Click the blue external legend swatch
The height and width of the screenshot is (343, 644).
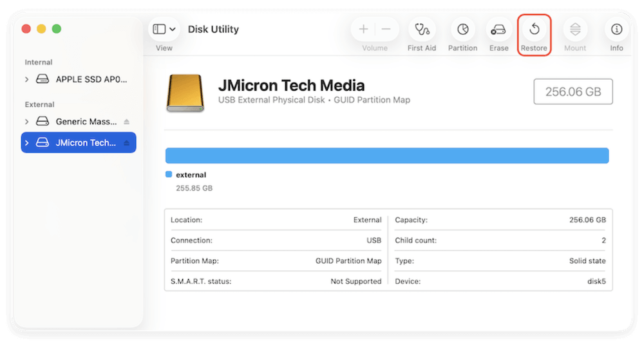(x=168, y=174)
